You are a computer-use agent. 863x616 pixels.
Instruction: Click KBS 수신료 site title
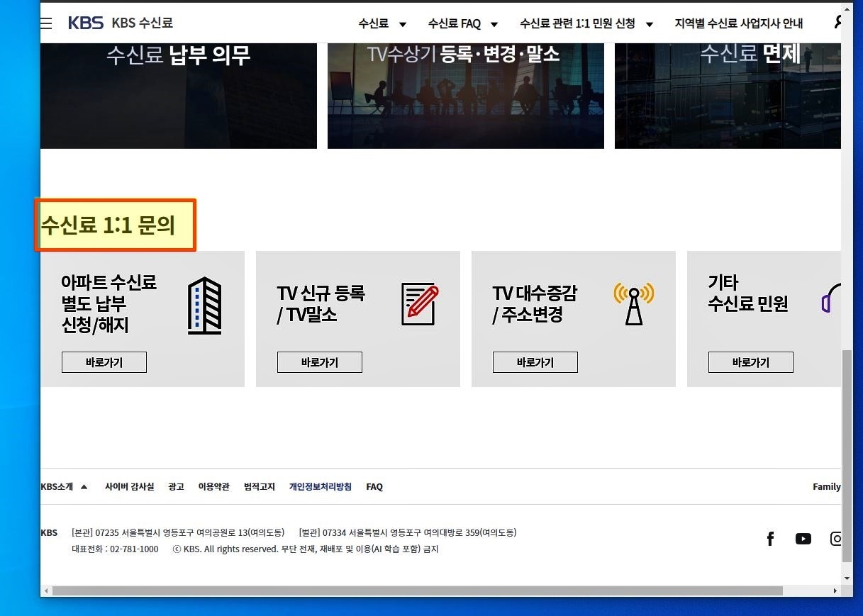pos(142,23)
